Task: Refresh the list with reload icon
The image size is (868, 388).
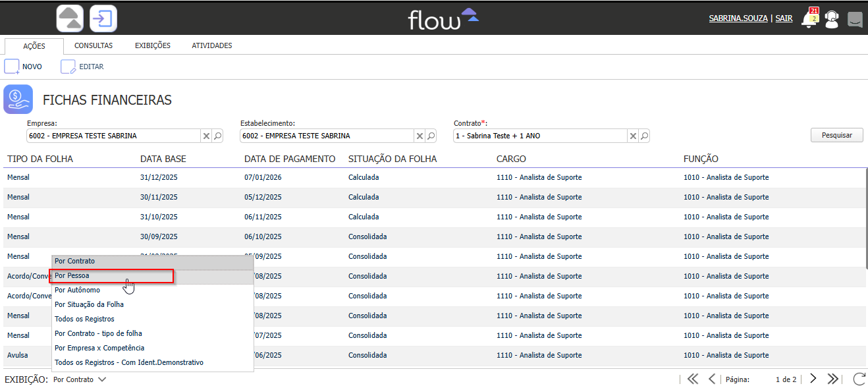Action: [859, 379]
